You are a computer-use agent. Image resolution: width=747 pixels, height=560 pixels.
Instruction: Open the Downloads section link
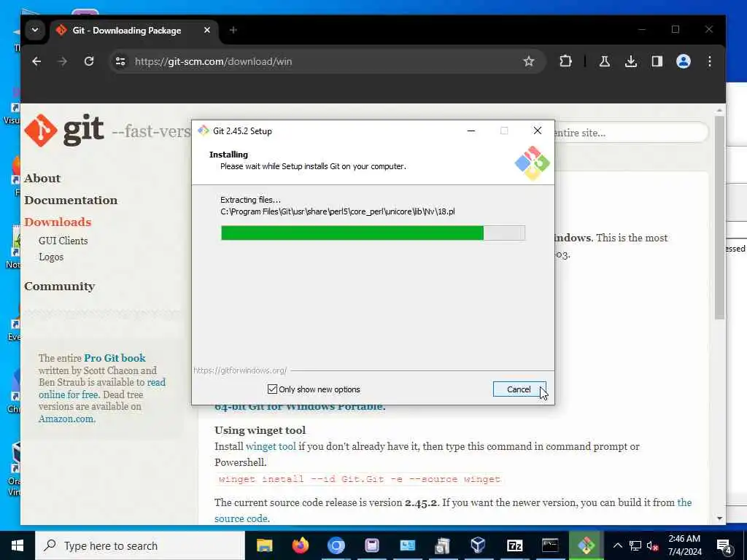[58, 222]
